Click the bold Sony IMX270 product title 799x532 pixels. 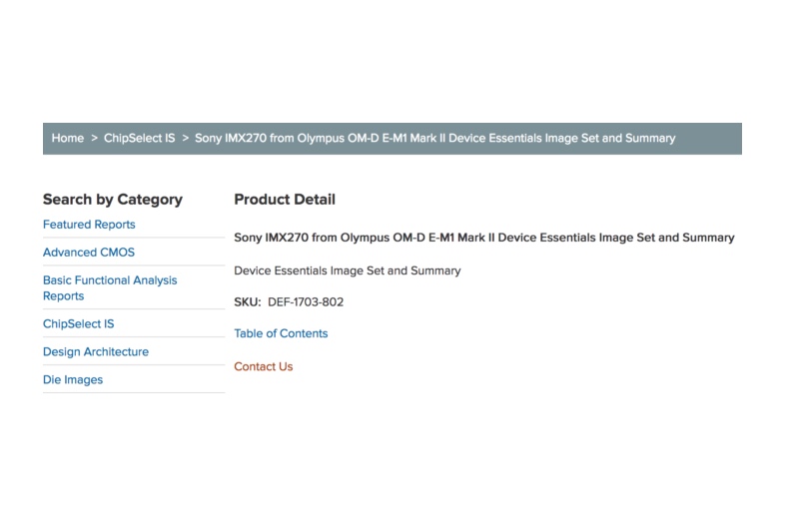(x=483, y=238)
